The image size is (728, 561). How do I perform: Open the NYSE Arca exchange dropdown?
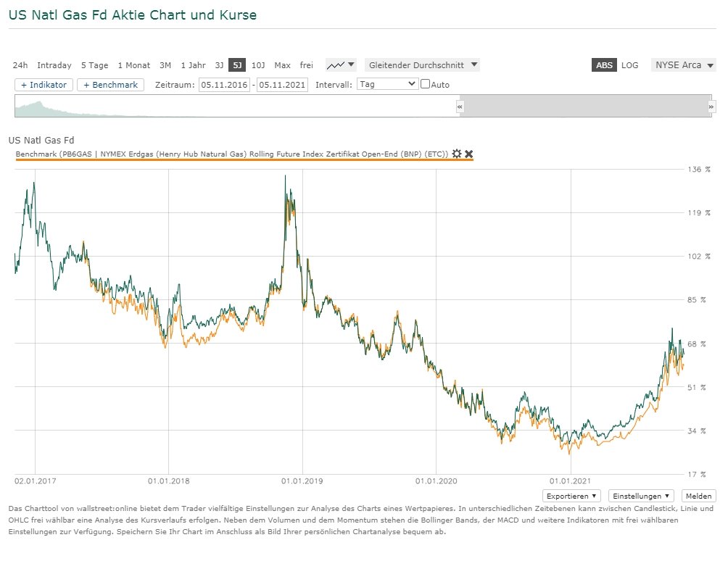(683, 65)
